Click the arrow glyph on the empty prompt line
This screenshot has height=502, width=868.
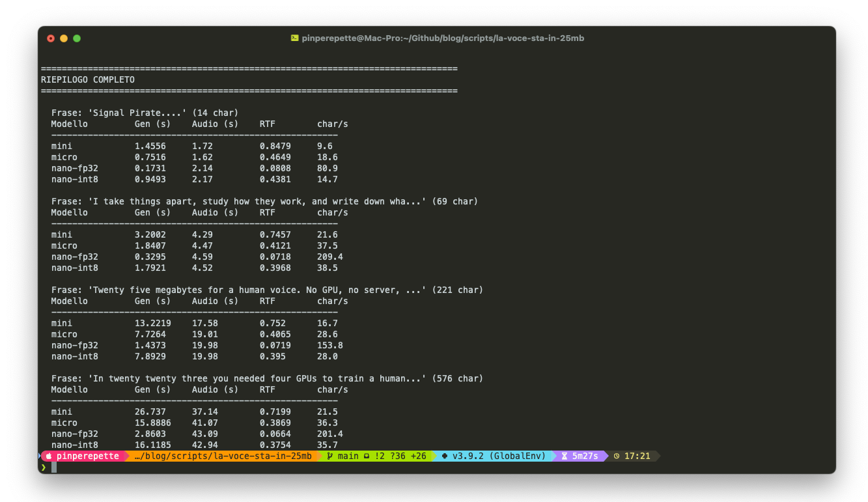point(43,466)
